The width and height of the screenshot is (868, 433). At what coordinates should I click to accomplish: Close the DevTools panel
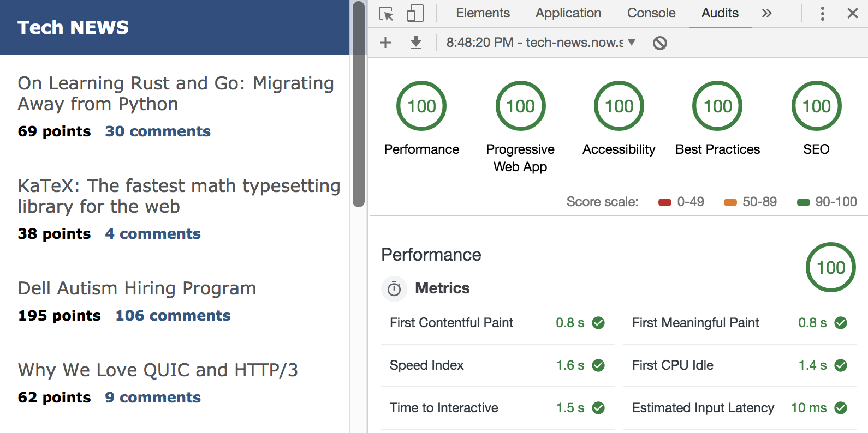tap(852, 14)
